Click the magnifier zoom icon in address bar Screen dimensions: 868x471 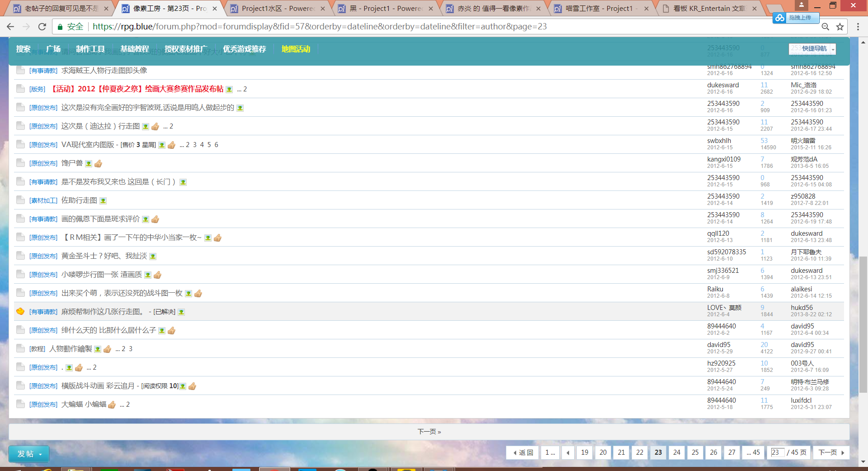(x=825, y=27)
